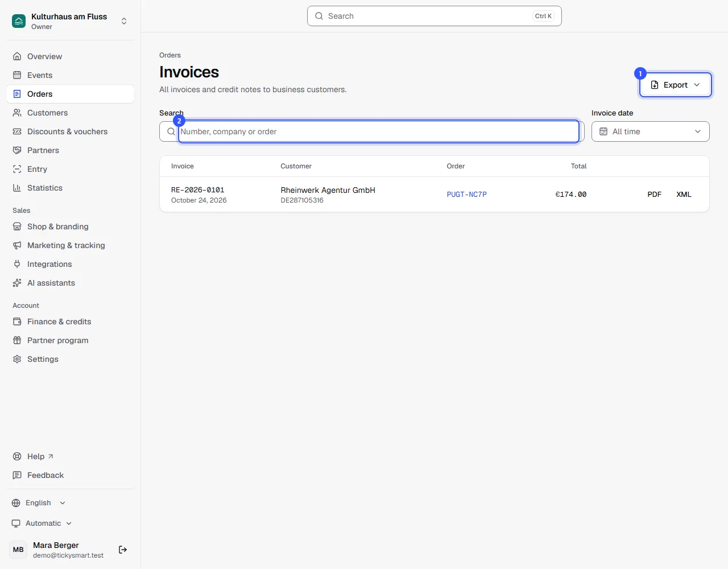This screenshot has width=728, height=569.
Task: Click the Settings gear icon
Action: pos(17,359)
